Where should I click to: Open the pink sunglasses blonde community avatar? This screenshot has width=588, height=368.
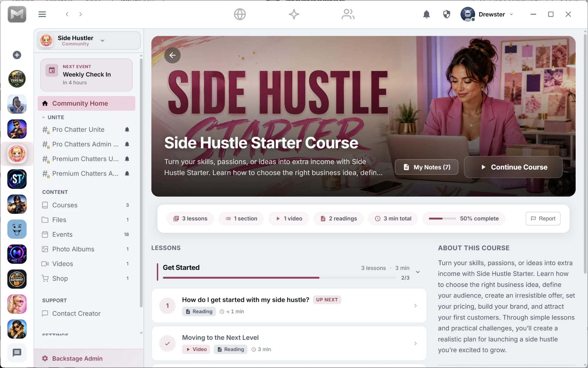[17, 304]
